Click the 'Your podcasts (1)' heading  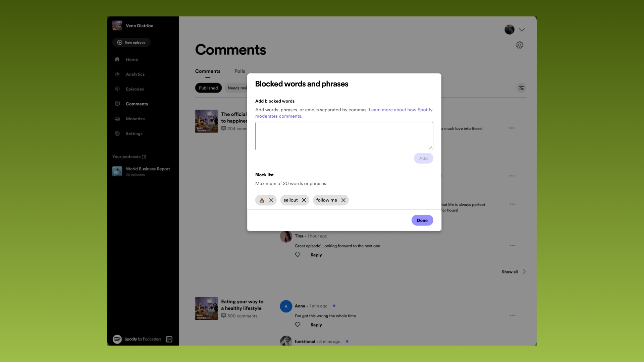point(129,157)
